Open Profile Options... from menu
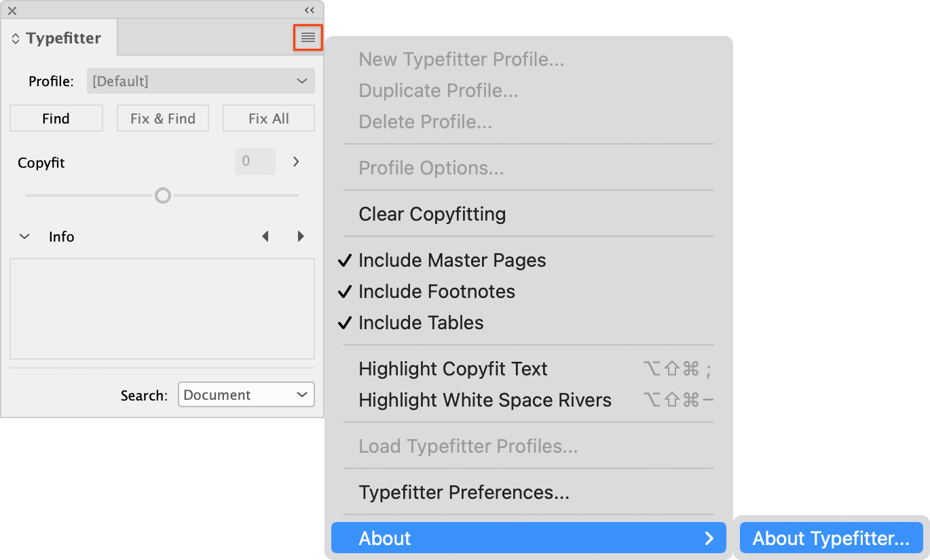This screenshot has width=930, height=560. click(529, 168)
